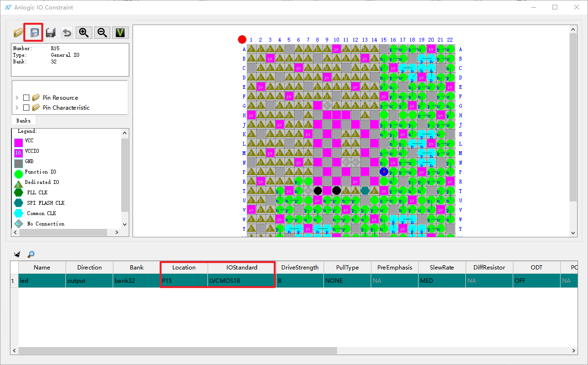Click the DiffResistor column header
The image size is (588, 365).
click(x=490, y=267)
